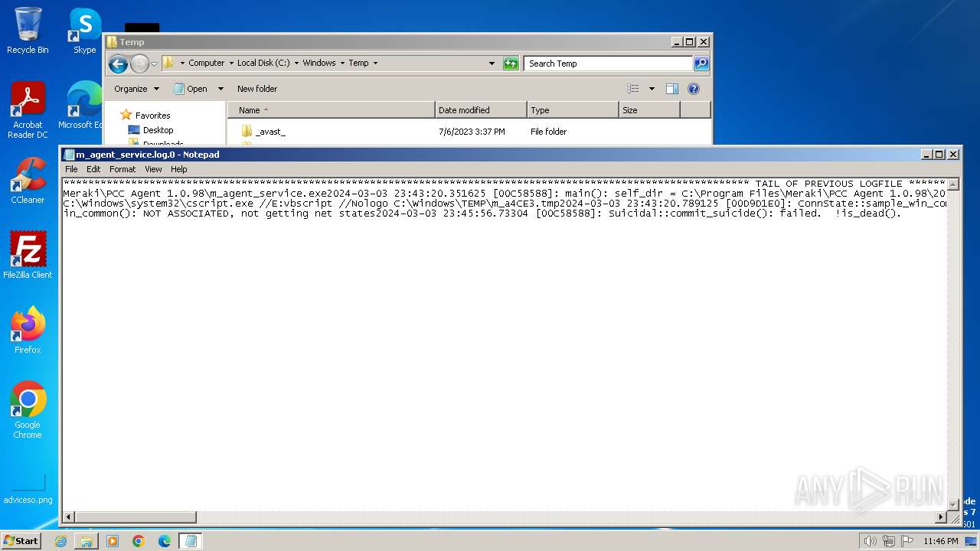Viewport: 980px width, 551px height.
Task: Expand the Local Disk (C:) breadcrumb arrow
Action: tap(296, 64)
